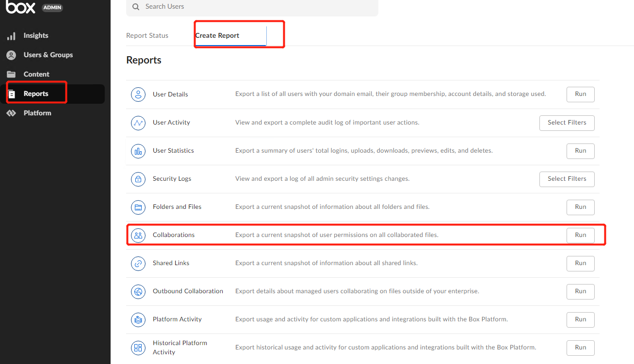Run the Collaborations report
Image resolution: width=634 pixels, height=364 pixels.
click(x=581, y=235)
